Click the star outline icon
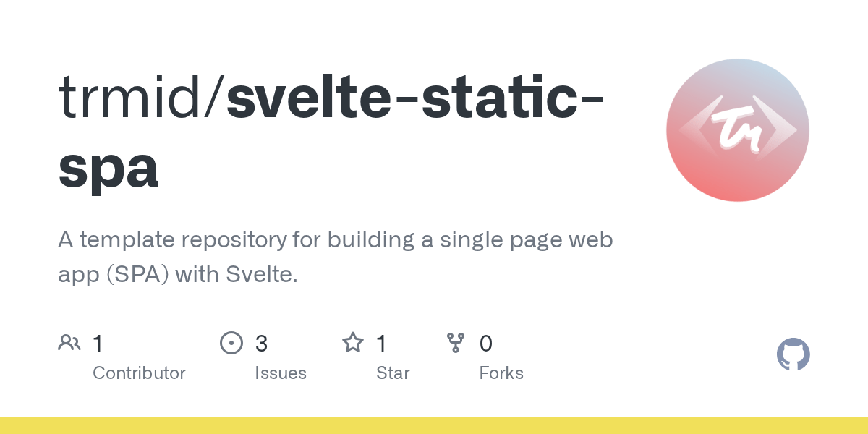The image size is (868, 434). 353,342
